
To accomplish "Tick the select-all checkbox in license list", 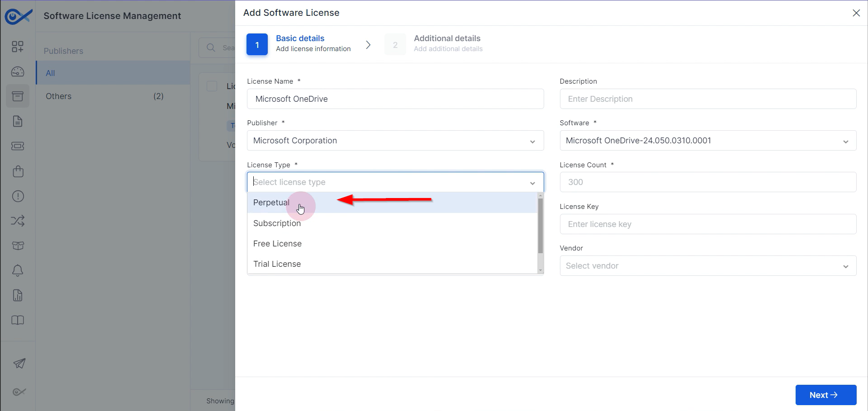I will click(x=212, y=86).
